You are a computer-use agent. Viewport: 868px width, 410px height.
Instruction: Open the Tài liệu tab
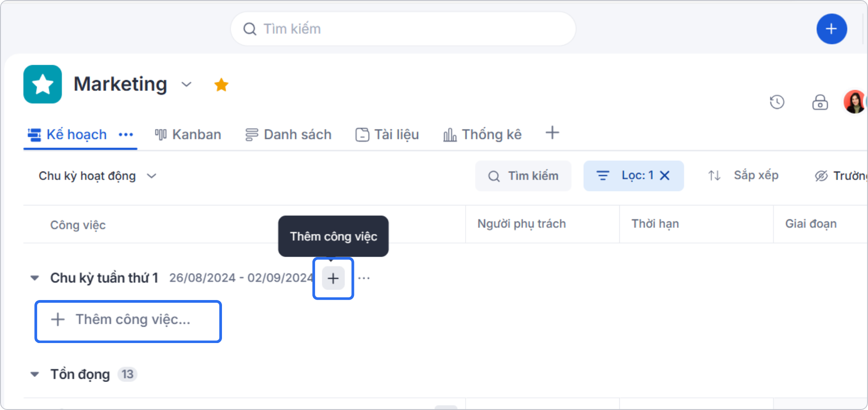click(x=387, y=134)
